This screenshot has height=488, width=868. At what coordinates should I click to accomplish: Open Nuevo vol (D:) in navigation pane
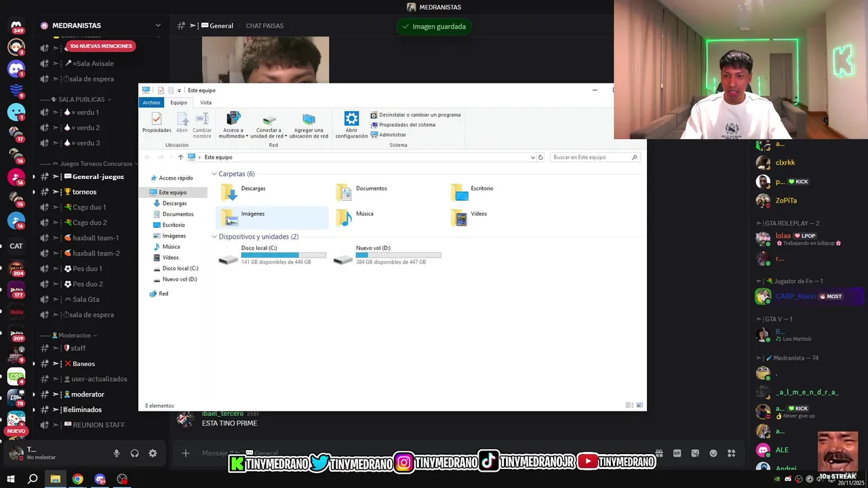[175, 279]
